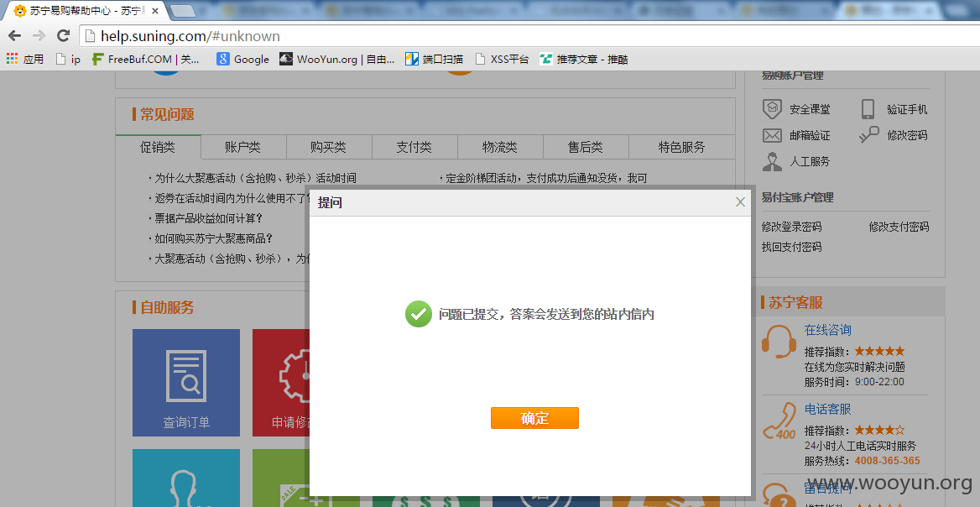The width and height of the screenshot is (980, 507).
Task: Select the 特色服务 FAQ tab
Action: point(682,147)
